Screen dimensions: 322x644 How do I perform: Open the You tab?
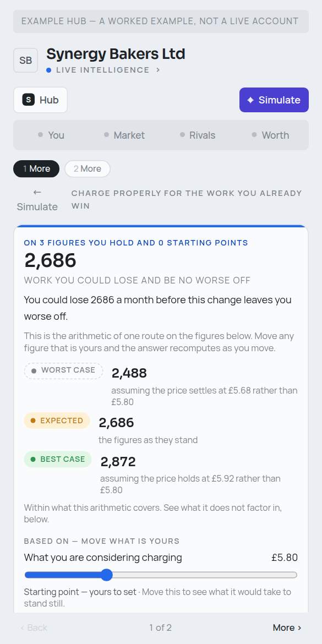tap(51, 135)
